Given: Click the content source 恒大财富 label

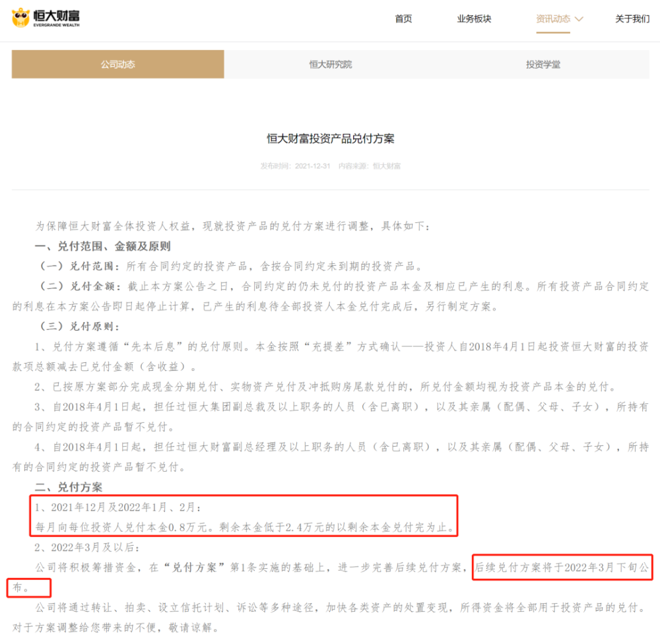Looking at the screenshot, I should pos(386,166).
